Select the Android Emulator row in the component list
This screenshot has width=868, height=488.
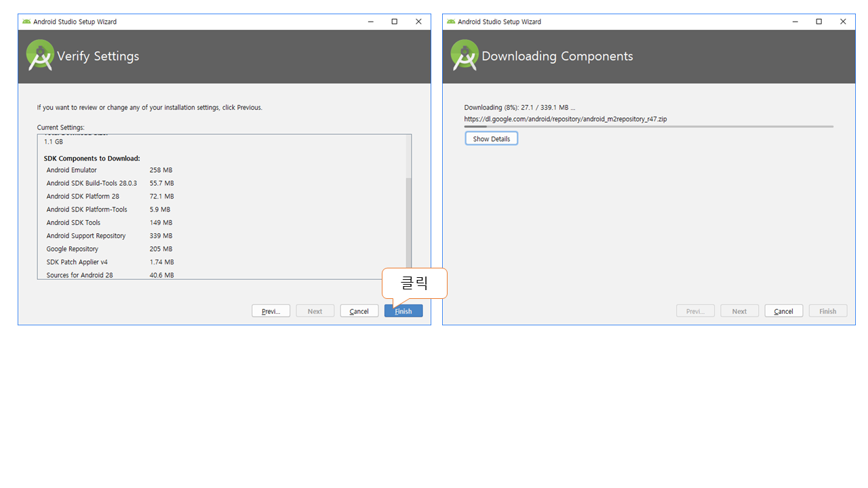pos(72,170)
